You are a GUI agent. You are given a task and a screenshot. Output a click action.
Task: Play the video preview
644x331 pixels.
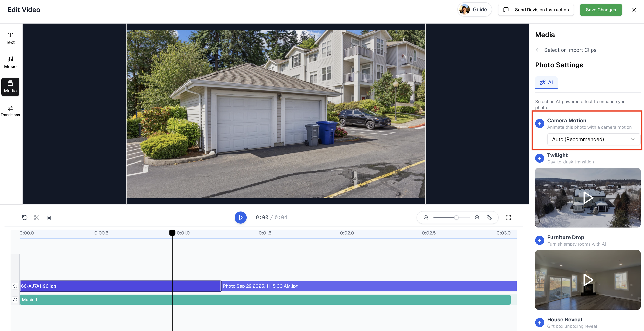click(240, 217)
